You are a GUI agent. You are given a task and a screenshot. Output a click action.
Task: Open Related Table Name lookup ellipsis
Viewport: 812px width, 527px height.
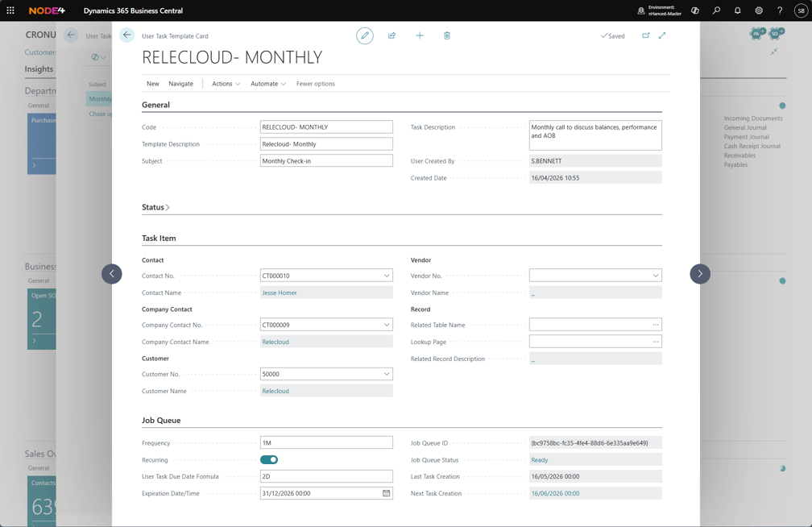656,325
